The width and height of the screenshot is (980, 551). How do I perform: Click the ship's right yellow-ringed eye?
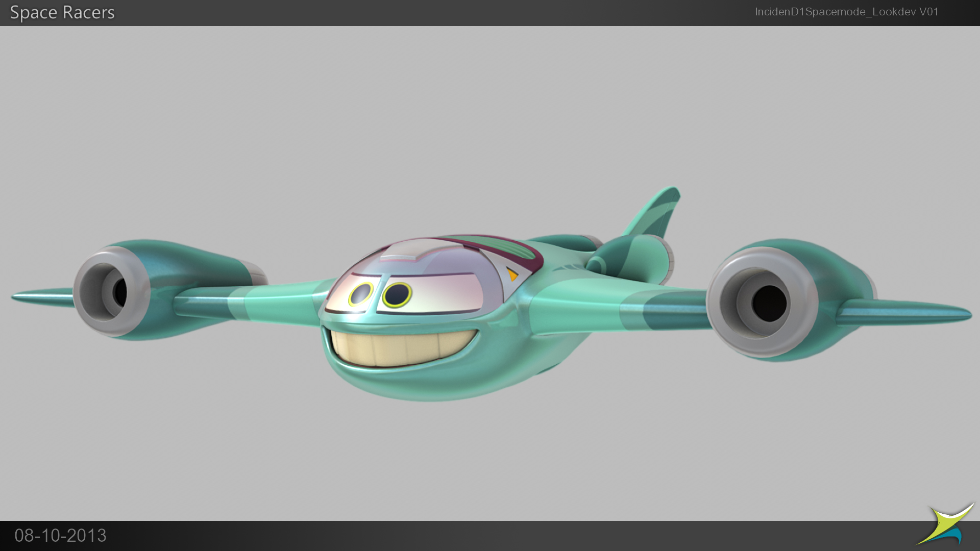tap(397, 294)
